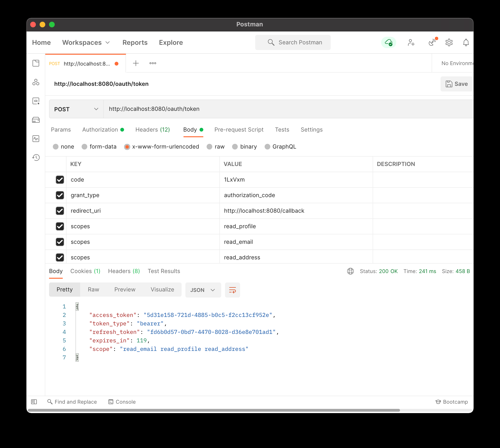Open Reports

[x=135, y=43]
